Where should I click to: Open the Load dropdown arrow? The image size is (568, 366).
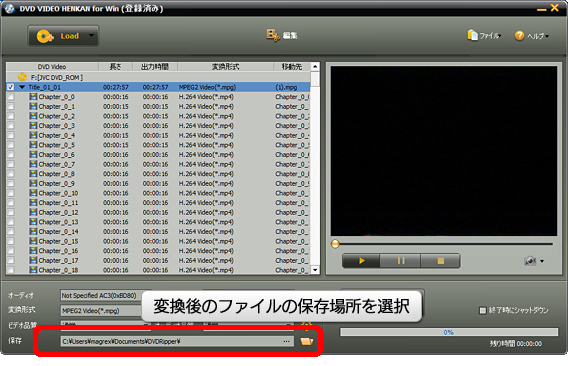92,36
